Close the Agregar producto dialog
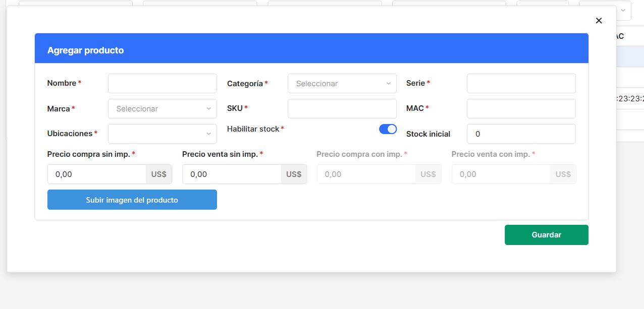The width and height of the screenshot is (644, 309). (599, 21)
